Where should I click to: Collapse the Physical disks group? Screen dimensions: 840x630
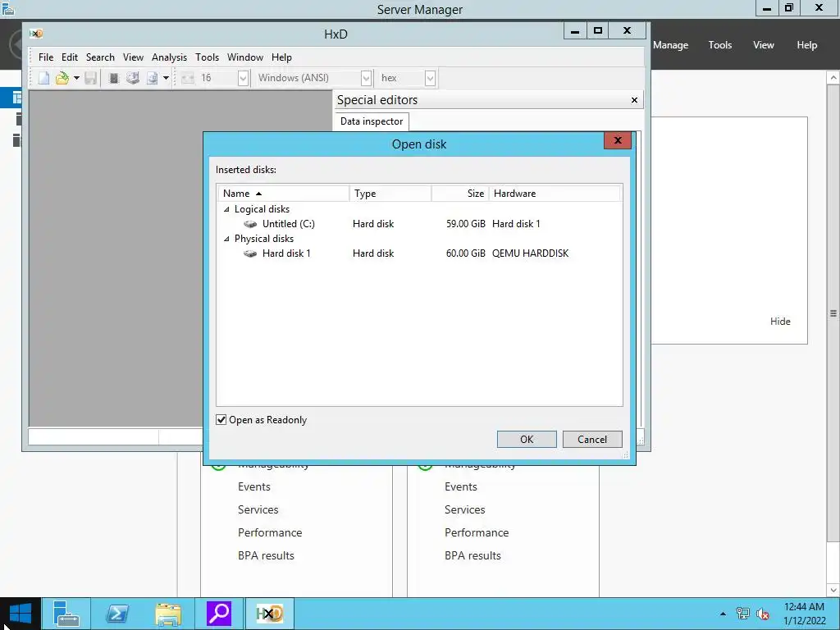click(x=226, y=239)
